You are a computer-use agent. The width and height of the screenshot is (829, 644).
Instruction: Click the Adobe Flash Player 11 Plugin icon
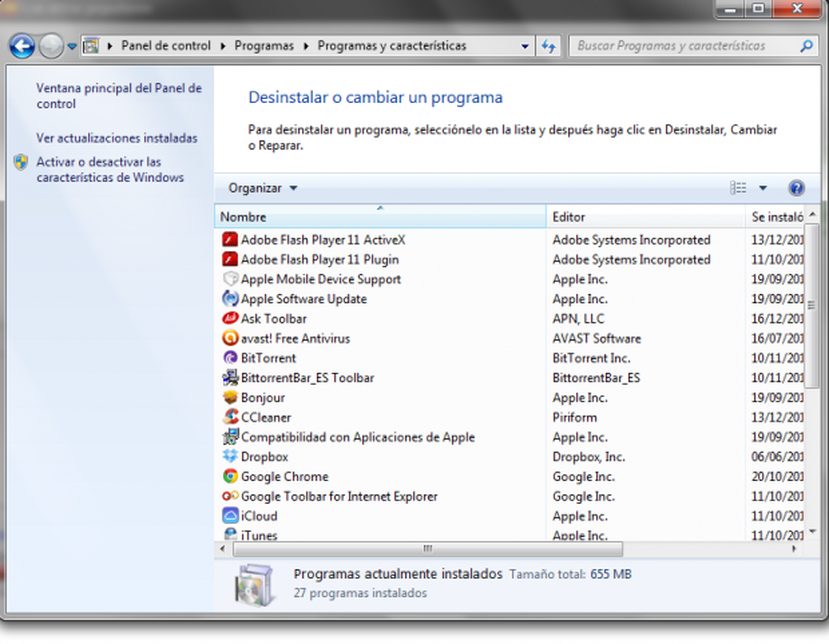(x=230, y=259)
